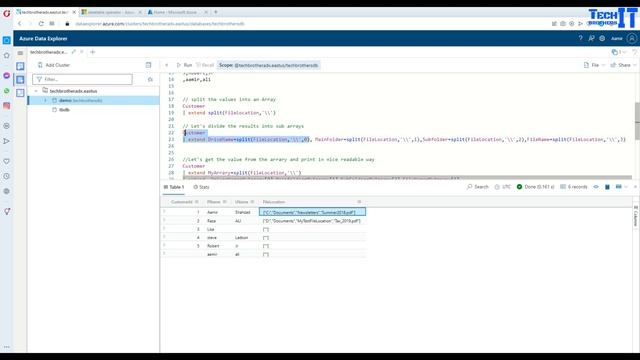This screenshot has width=640, height=360.
Task: Select the techbrothersdx query tab
Action: [x=49, y=52]
